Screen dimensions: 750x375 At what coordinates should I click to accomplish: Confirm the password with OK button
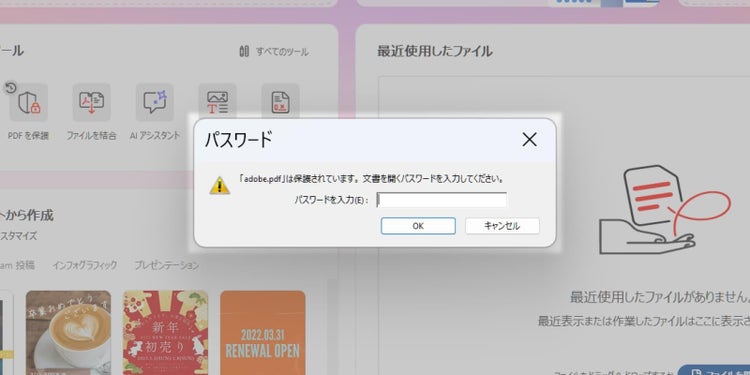pos(418,226)
